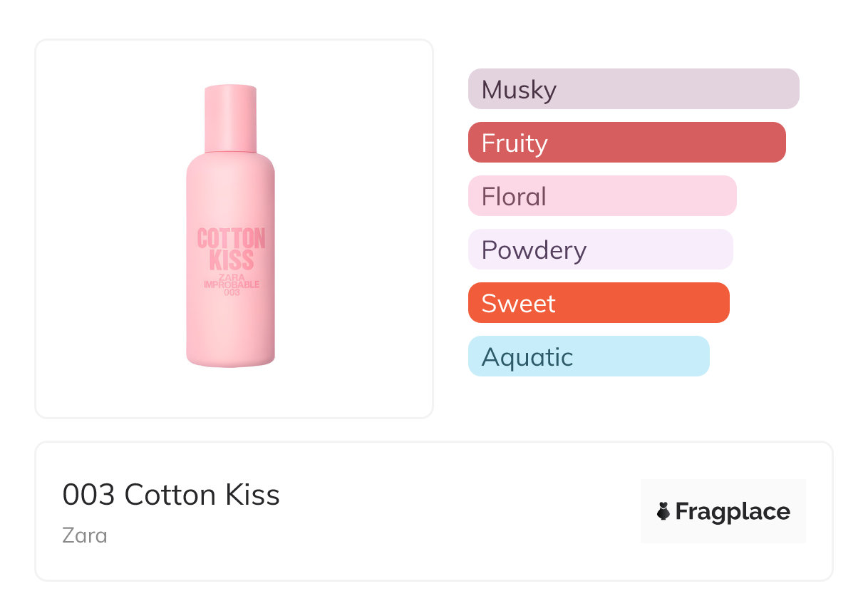
Task: Click the 003 number on the bottle
Action: tap(231, 292)
